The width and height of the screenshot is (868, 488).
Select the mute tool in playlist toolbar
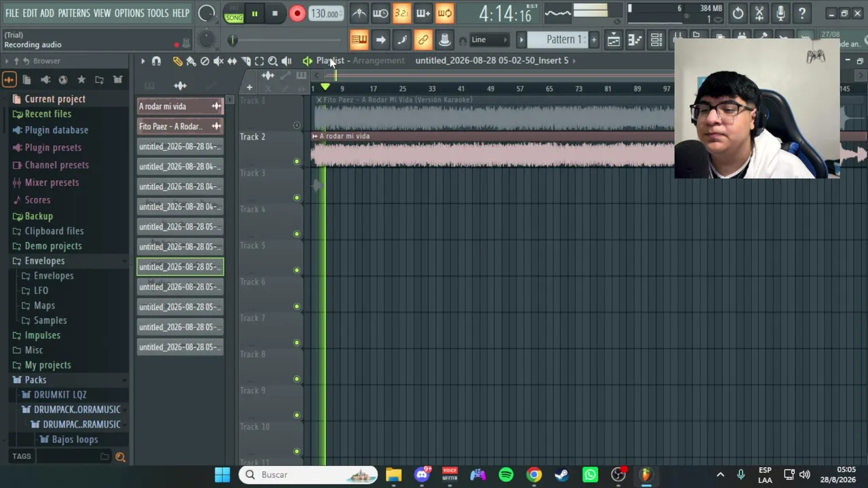pos(218,61)
